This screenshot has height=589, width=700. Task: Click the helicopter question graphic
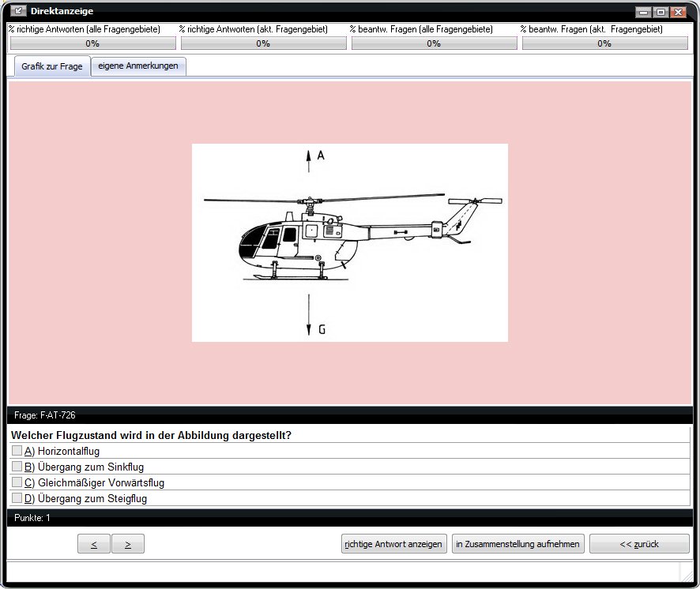click(x=350, y=242)
